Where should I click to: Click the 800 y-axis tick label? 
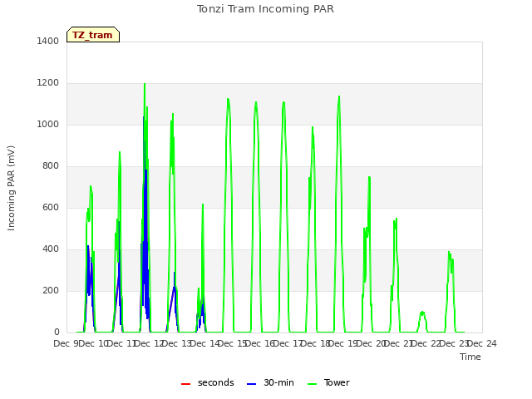click(x=51, y=166)
